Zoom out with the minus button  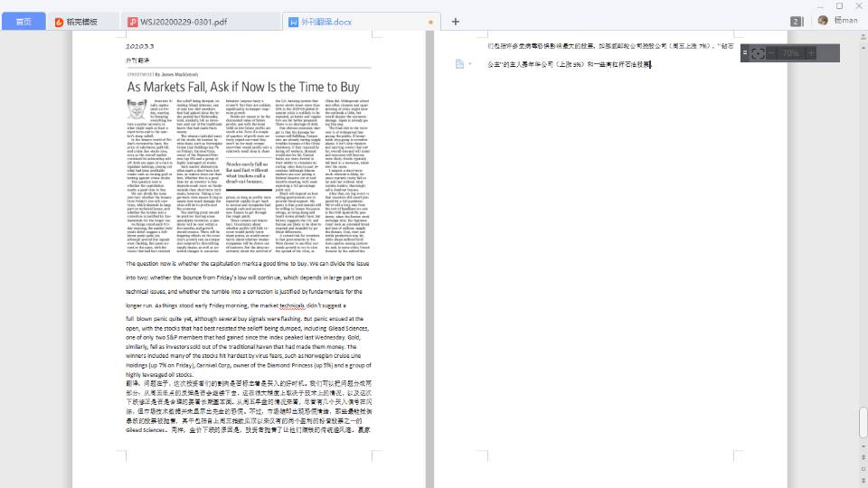tap(770, 53)
